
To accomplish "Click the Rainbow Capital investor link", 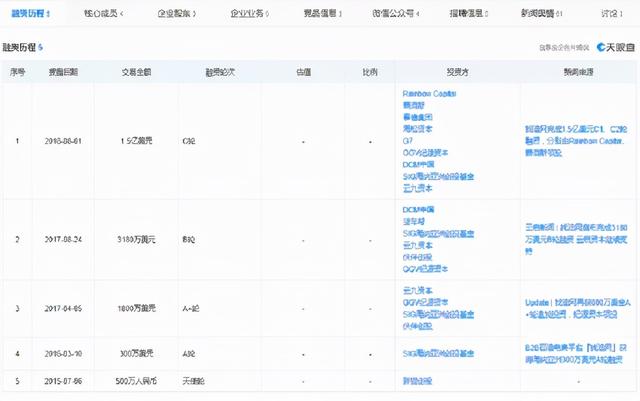I will point(428,92).
